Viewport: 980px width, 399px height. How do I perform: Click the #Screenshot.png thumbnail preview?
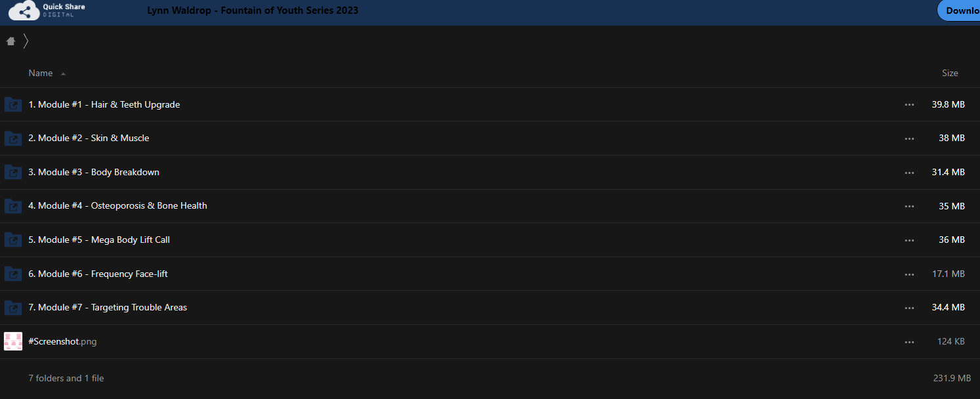pyautogui.click(x=13, y=341)
